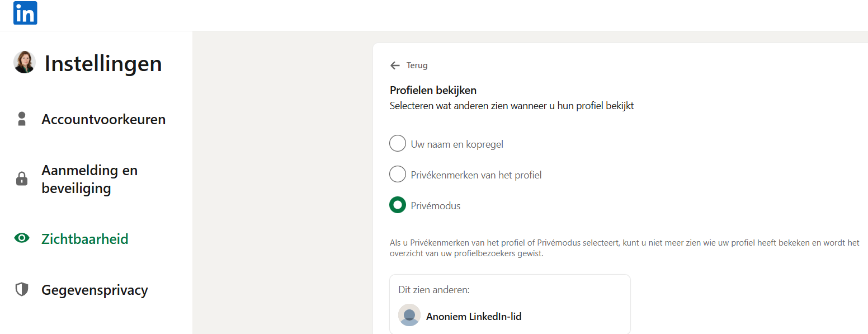868x334 pixels.
Task: Click the Profielen bekijken heading
Action: [x=433, y=90]
